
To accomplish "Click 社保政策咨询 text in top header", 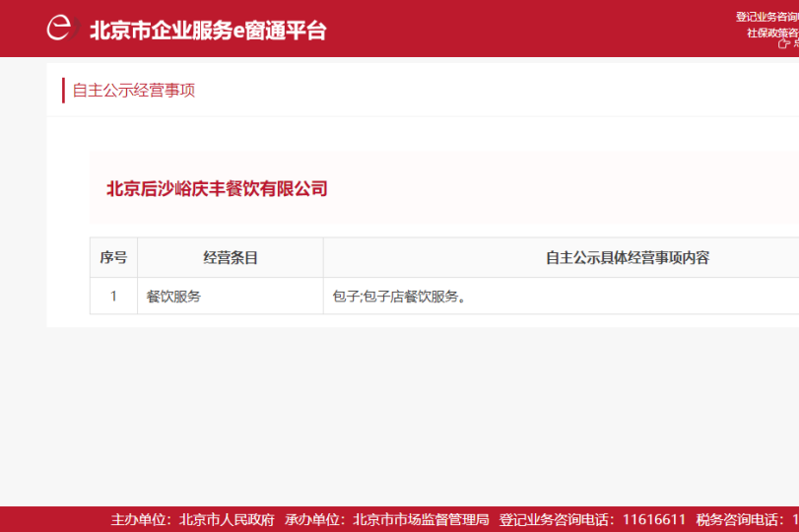I will pyautogui.click(x=771, y=33).
